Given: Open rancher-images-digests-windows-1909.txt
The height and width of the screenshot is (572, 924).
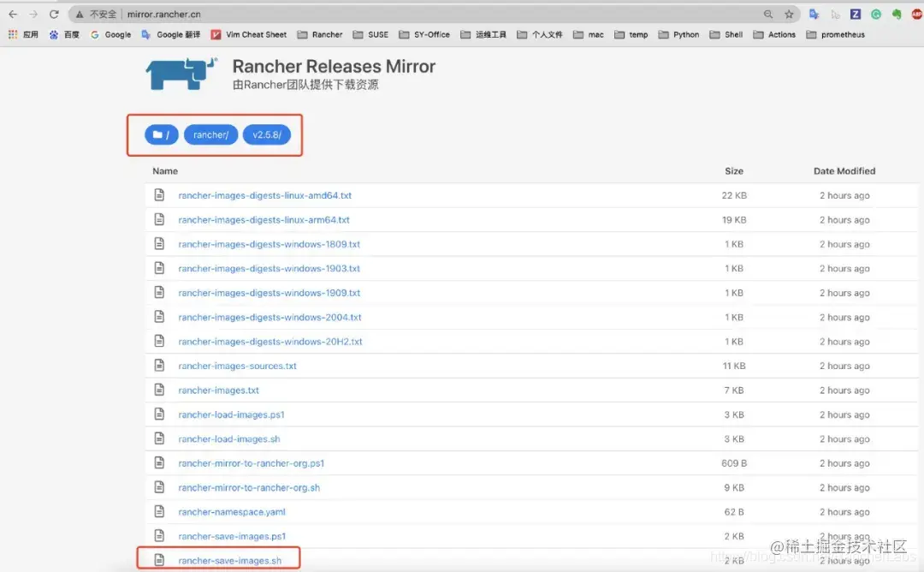Looking at the screenshot, I should tap(269, 293).
